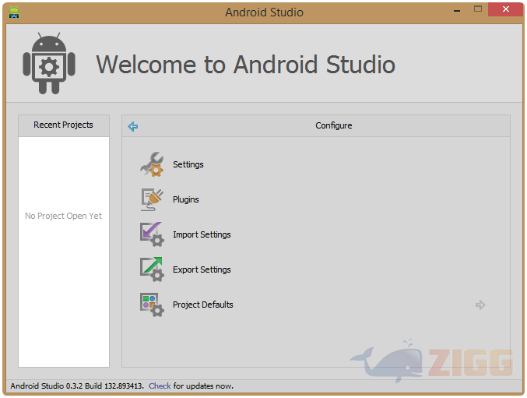Click the Settings wrench and gear icon
Image resolution: width=527 pixels, height=398 pixels.
[152, 164]
